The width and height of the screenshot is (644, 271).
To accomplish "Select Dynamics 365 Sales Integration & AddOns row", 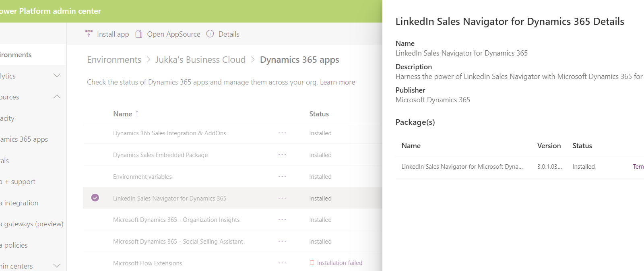I will coord(233,133).
